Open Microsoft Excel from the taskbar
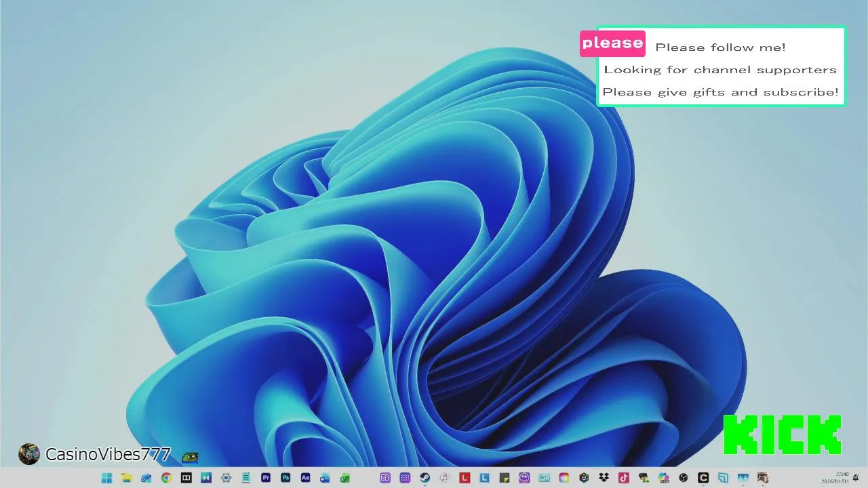The height and width of the screenshot is (488, 868). [344, 478]
